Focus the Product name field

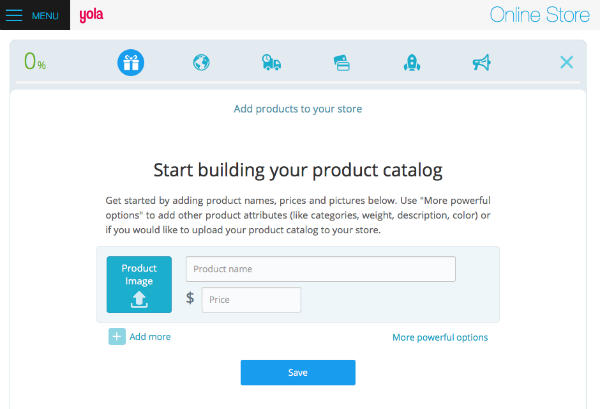click(x=320, y=269)
